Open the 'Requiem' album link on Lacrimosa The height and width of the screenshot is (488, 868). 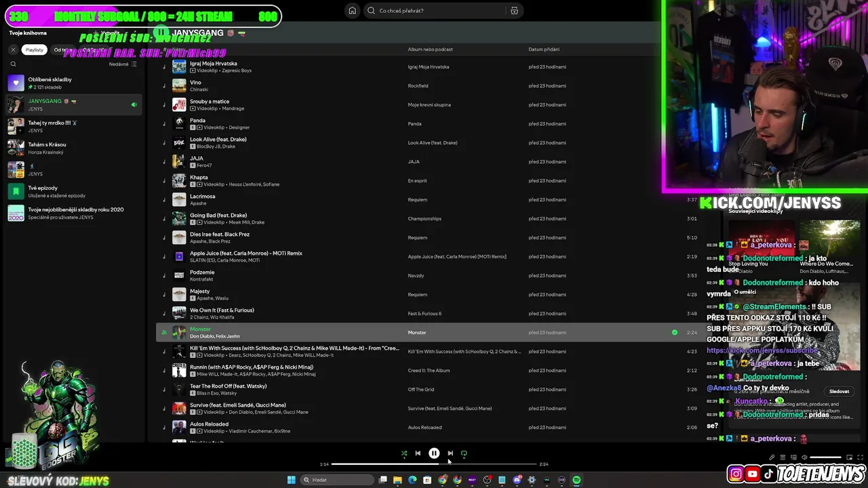pos(417,199)
